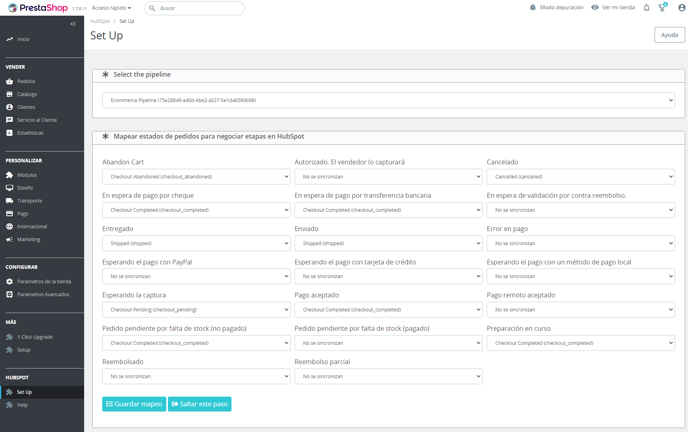Open the Reembolso parcial dropdown
The height and width of the screenshot is (432, 688).
coord(388,376)
